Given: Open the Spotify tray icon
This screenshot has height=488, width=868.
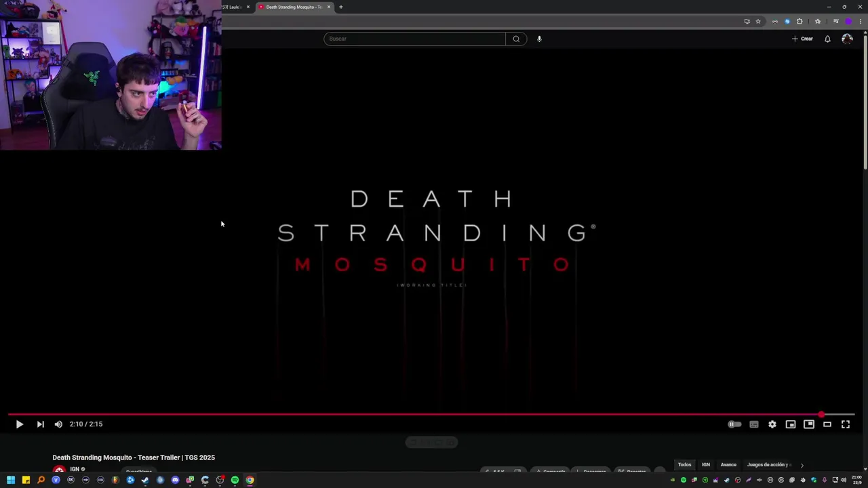Looking at the screenshot, I should [x=684, y=480].
